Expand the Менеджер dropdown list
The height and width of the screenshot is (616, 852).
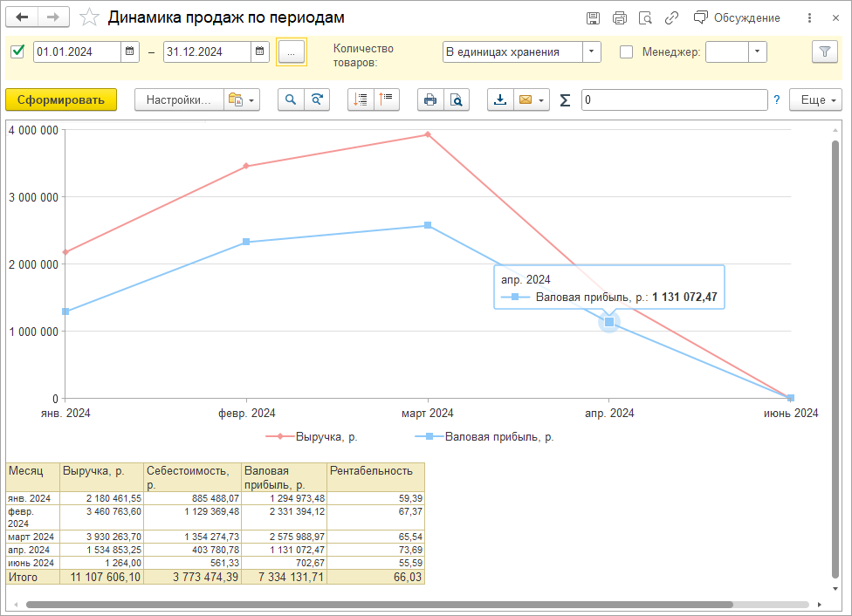[758, 52]
